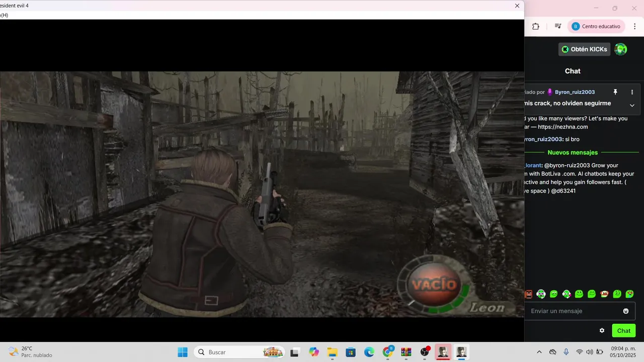
Task: Open WinRAR from the taskbar
Action: click(406, 352)
